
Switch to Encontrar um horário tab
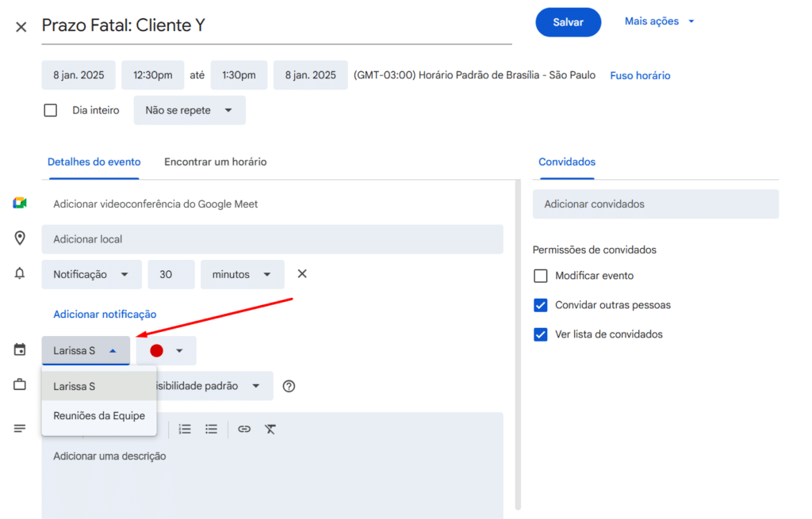(215, 162)
